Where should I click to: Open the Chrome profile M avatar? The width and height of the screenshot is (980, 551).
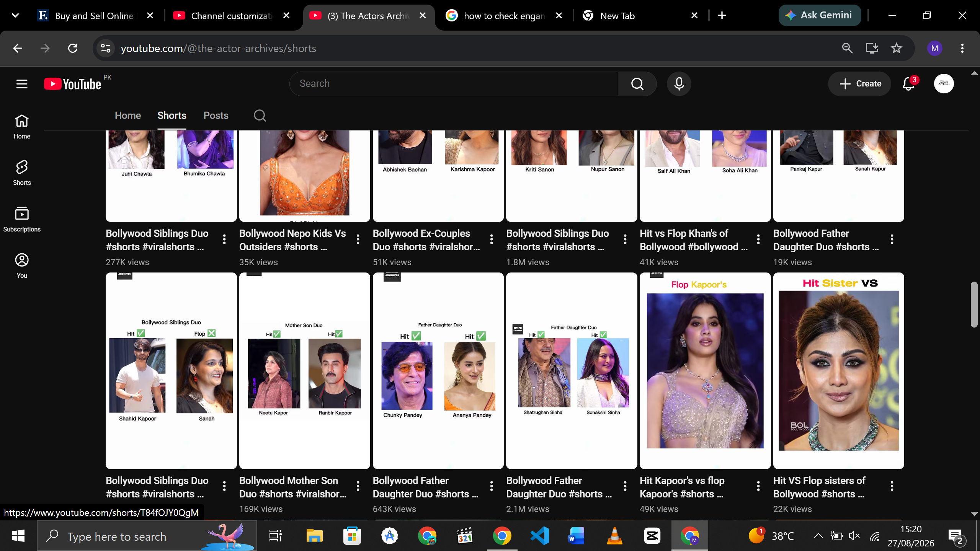click(x=935, y=49)
